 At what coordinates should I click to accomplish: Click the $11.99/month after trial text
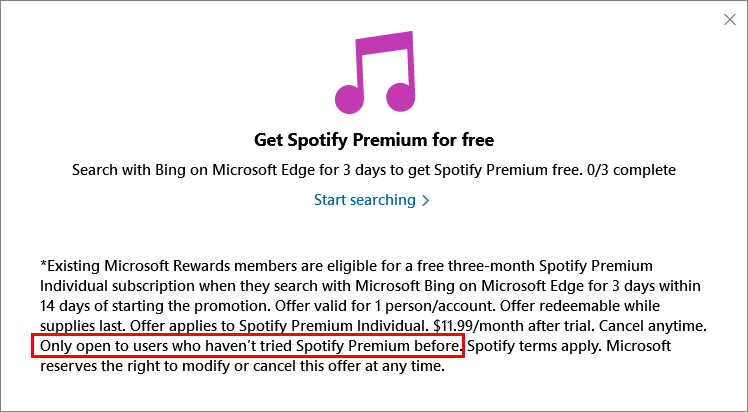click(514, 326)
